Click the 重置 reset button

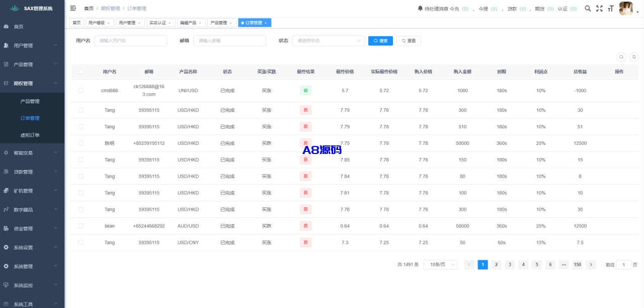click(x=409, y=41)
